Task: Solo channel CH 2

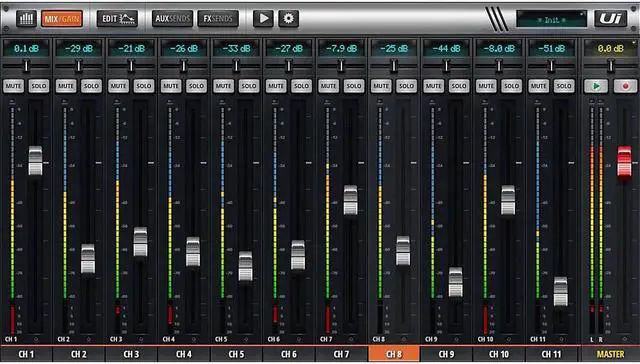Action: pyautogui.click(x=91, y=86)
